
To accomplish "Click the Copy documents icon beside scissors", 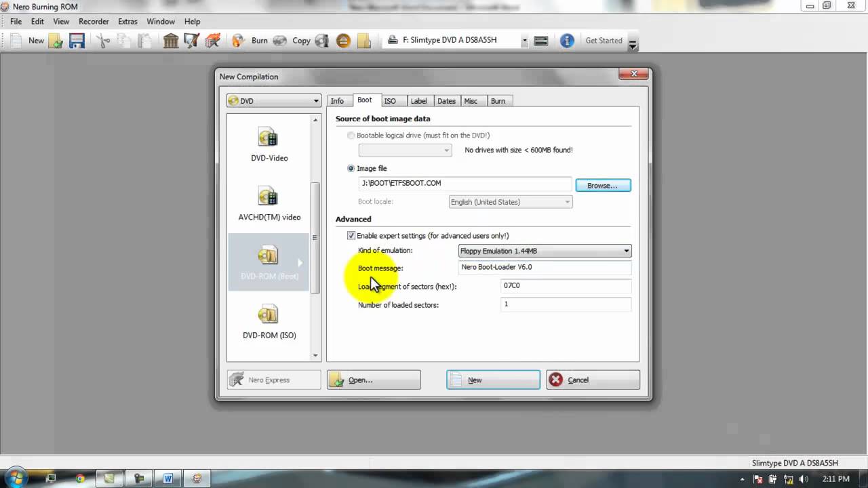I will coord(123,41).
